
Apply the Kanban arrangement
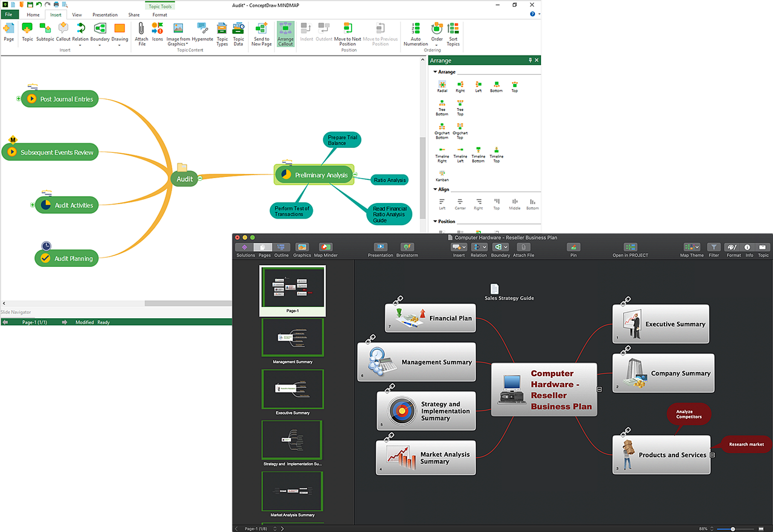[x=442, y=176]
